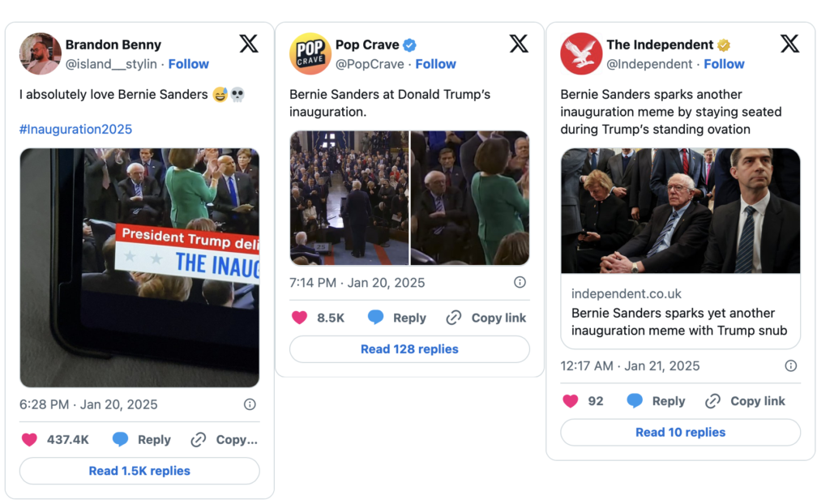
Task: Open the info icon on Brandon Benny's tweet
Action: click(x=250, y=404)
